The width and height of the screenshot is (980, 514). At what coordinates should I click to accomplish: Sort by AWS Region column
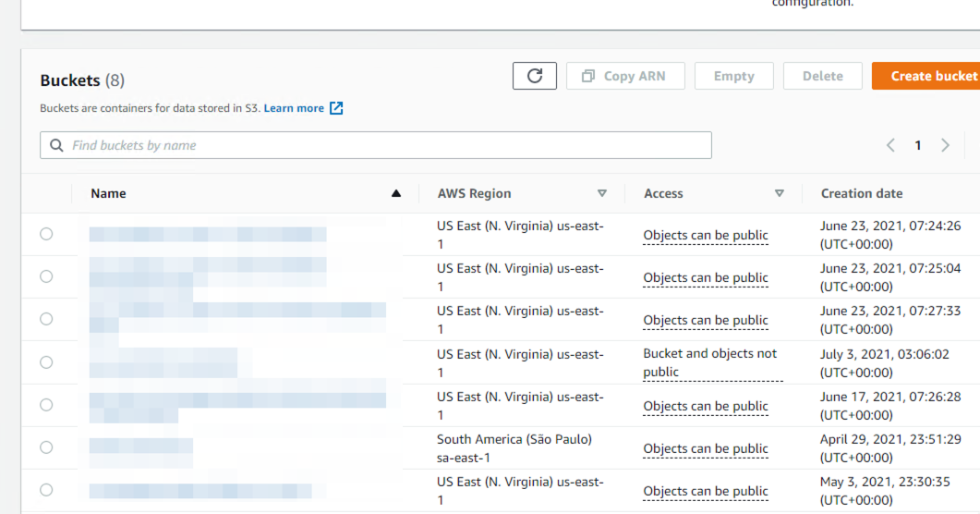[602, 194]
